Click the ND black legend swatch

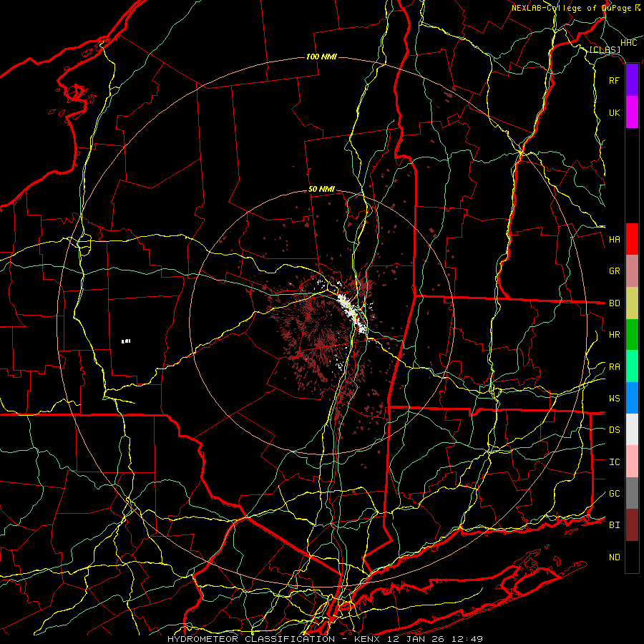coord(632,557)
